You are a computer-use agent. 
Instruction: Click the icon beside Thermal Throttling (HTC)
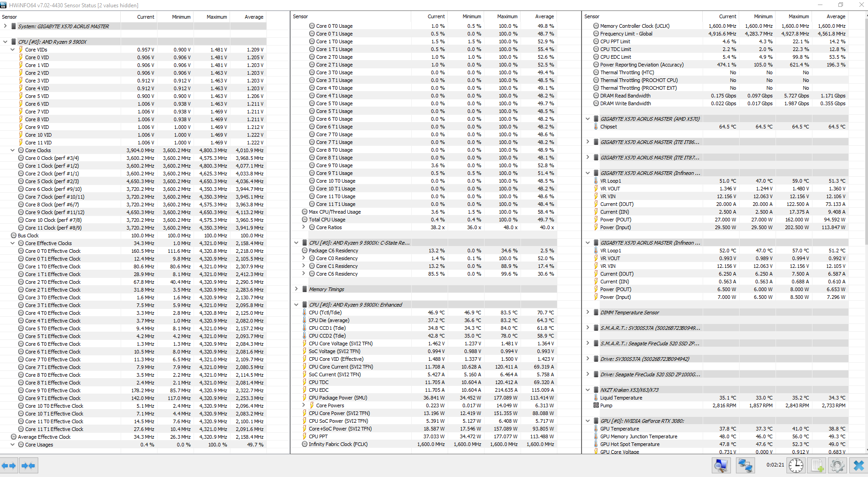tap(596, 72)
